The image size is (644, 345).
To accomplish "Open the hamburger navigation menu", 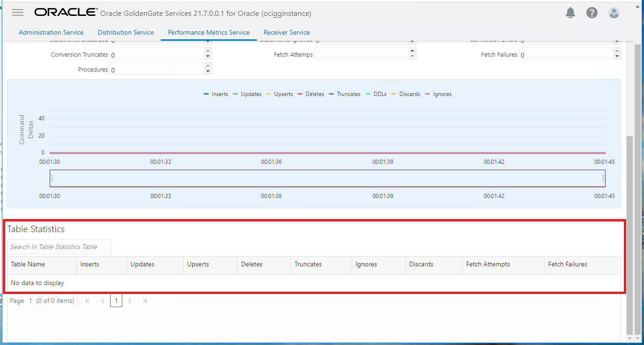I will click(18, 13).
